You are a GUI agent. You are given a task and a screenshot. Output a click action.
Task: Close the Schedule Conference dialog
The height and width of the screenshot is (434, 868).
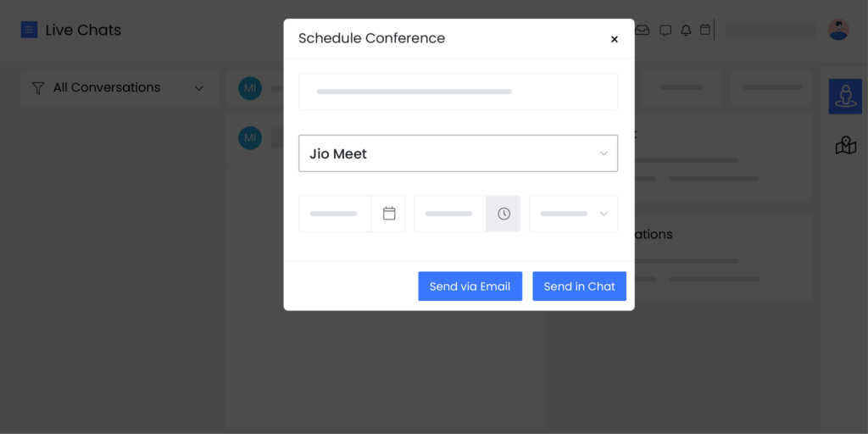tap(614, 39)
